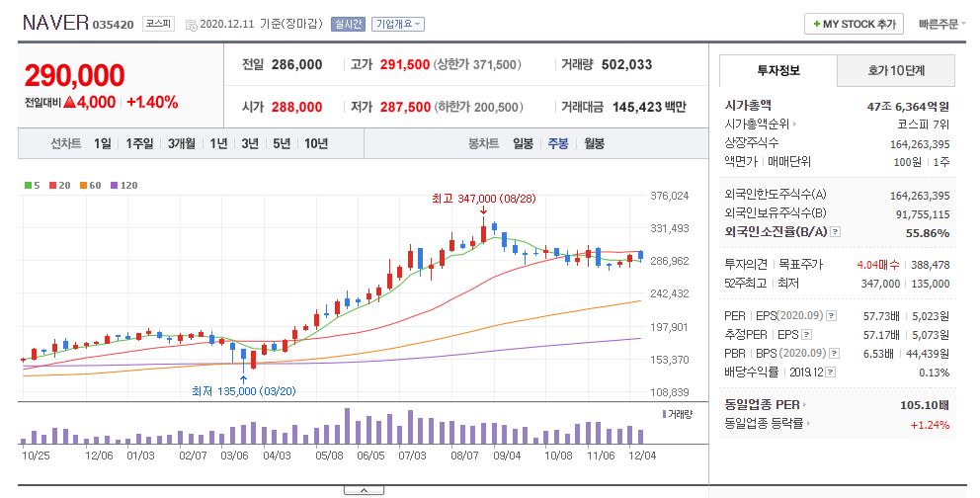Screen dimensions: 980x498
Task: Click the 거래대금 145,423 백만 value
Action: tap(649, 107)
